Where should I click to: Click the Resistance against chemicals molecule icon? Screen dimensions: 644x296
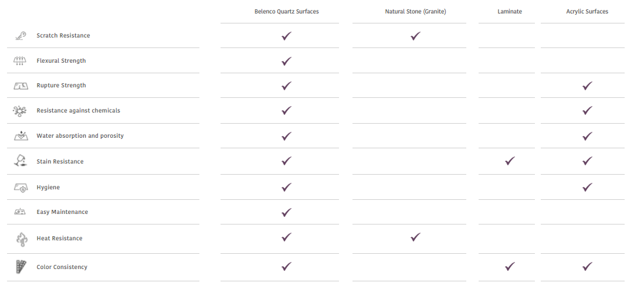(20, 111)
